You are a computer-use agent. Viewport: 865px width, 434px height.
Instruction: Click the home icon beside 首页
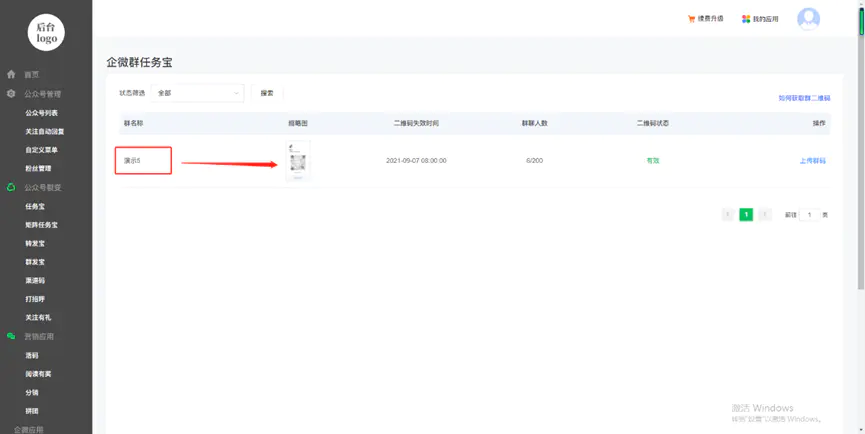coord(11,75)
